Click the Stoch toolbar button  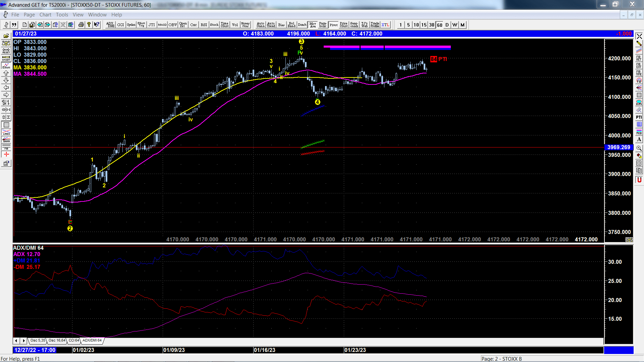click(214, 25)
